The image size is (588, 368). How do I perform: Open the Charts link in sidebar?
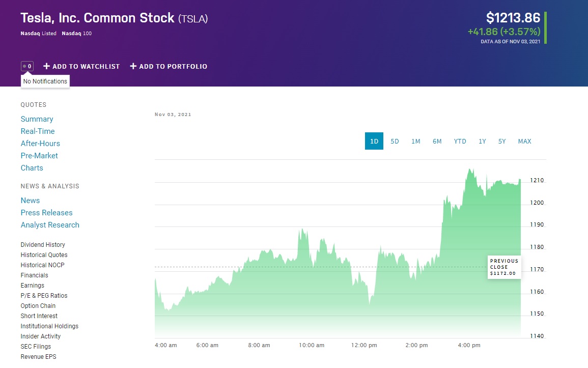[x=32, y=168]
